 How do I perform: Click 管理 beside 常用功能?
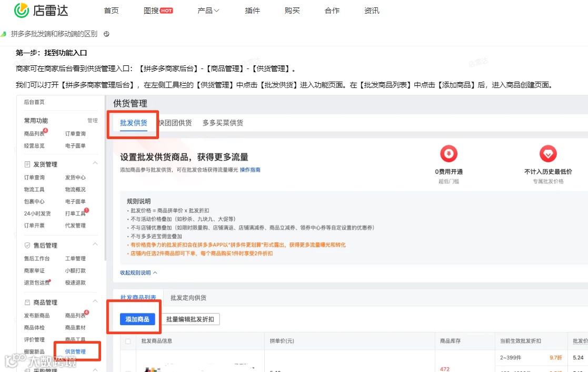93,121
